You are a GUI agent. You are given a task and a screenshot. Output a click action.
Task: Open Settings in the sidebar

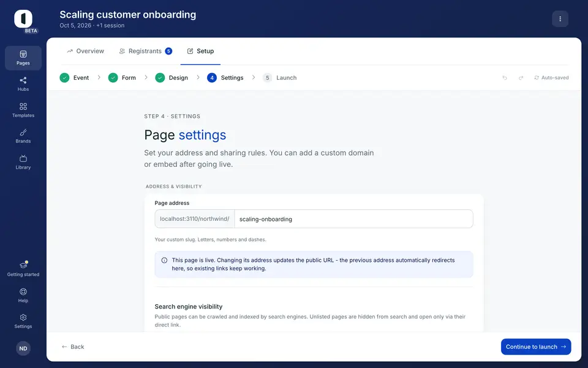point(23,321)
